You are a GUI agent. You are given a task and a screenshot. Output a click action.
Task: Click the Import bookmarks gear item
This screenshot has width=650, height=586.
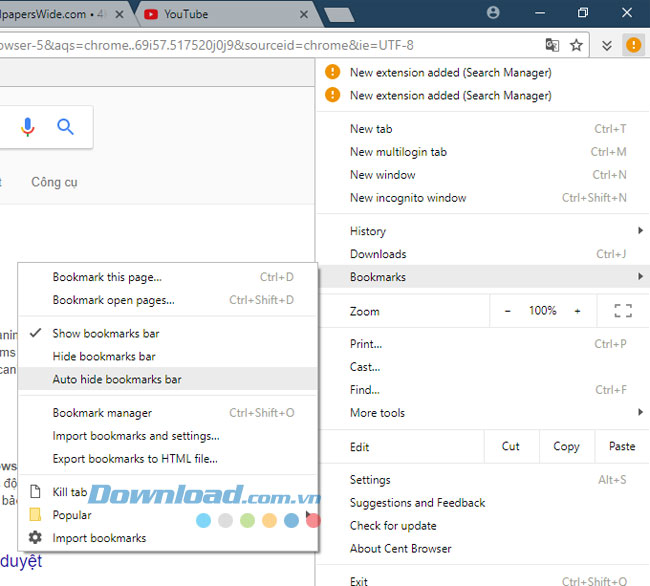click(x=168, y=538)
